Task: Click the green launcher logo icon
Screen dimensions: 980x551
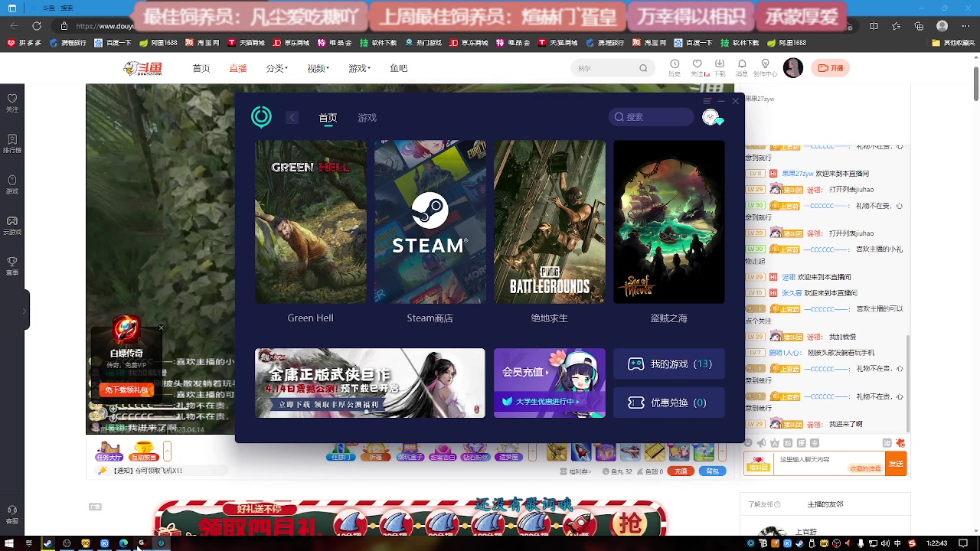Action: point(261,117)
